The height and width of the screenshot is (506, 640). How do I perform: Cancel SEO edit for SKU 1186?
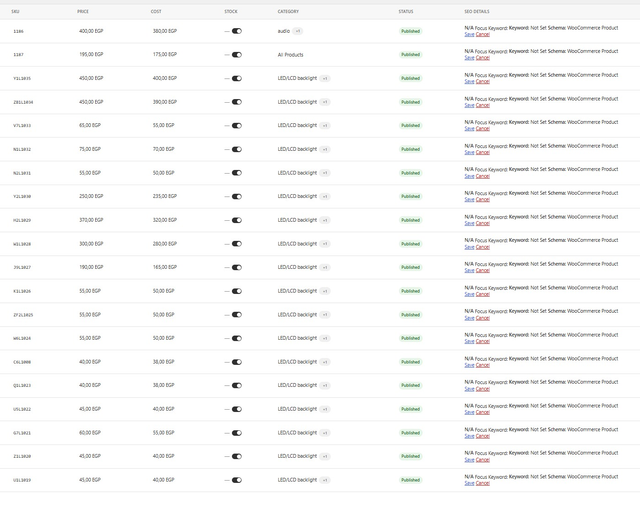pos(482,35)
